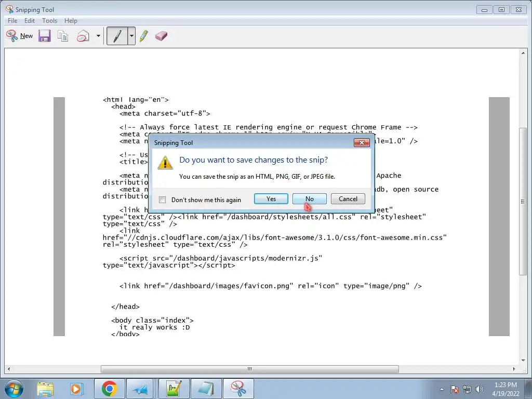Click the Snipping Tool taskbar button
Viewport: 532px width, 399px height.
[238, 389]
